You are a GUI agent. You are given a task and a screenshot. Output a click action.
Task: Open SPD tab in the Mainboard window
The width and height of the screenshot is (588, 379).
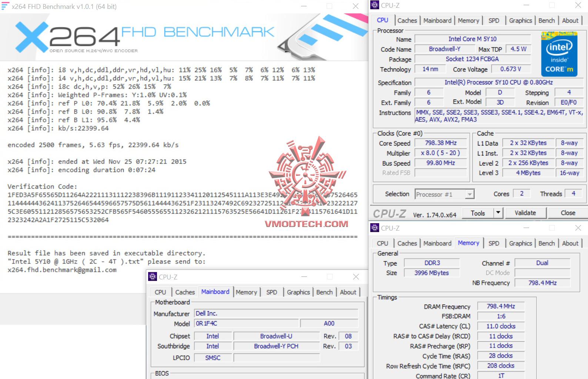click(271, 292)
